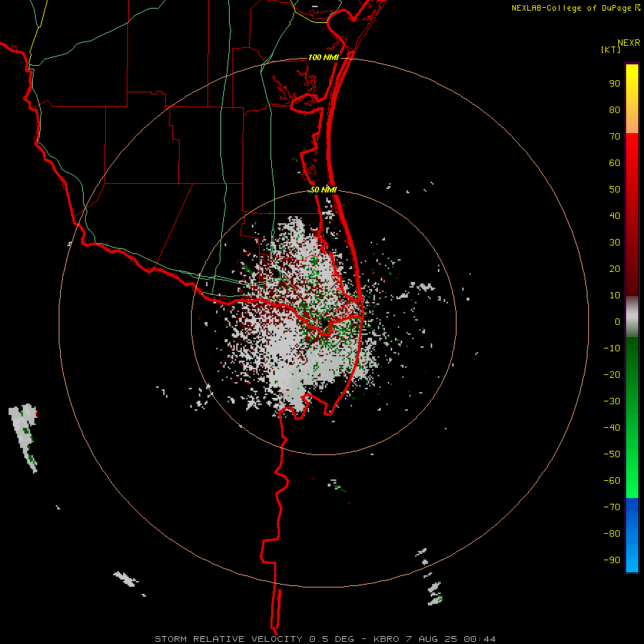
Task: Click the -50 value on velocity scale
Action: 612,454
